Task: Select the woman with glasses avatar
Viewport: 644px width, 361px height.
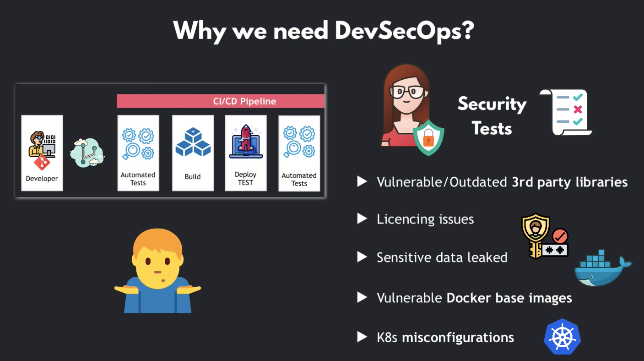Action: point(406,105)
